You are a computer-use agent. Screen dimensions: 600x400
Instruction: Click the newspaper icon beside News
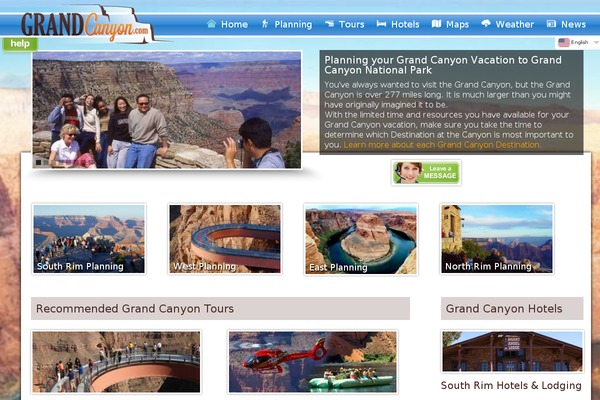[x=551, y=24]
